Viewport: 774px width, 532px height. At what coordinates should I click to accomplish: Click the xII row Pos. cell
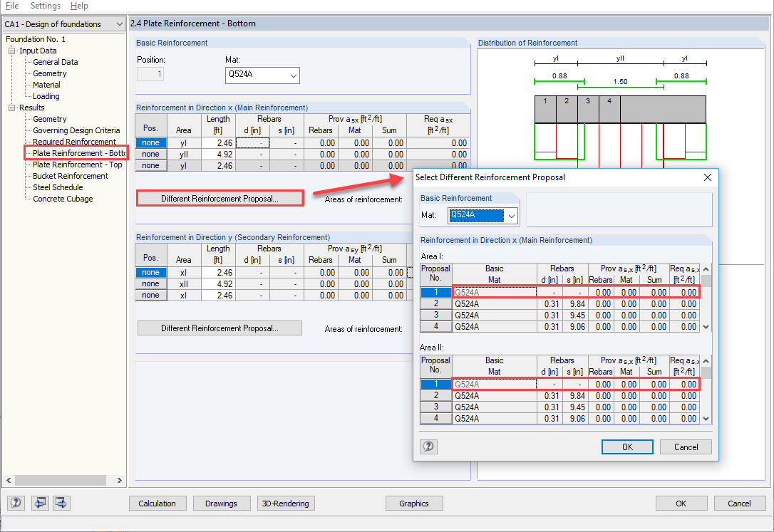150,283
